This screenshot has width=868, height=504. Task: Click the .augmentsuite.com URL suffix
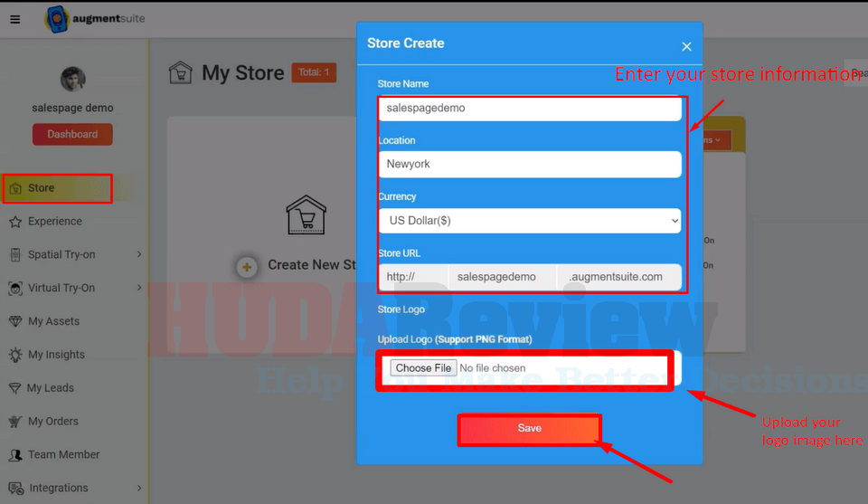[x=618, y=276]
